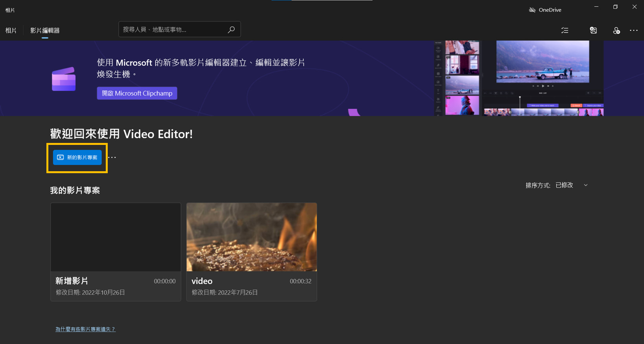Click the Clipchamp logo icon in banner
The width and height of the screenshot is (644, 344).
[x=64, y=79]
